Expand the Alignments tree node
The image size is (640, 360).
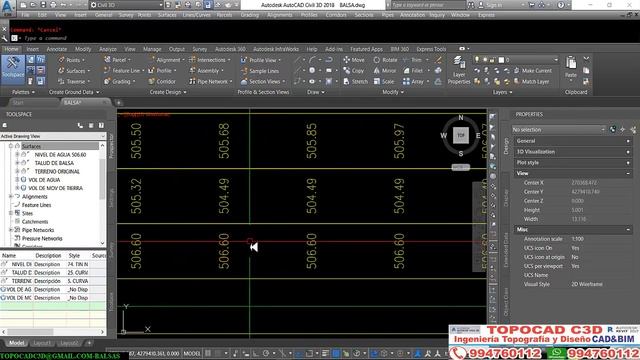[x=11, y=196]
